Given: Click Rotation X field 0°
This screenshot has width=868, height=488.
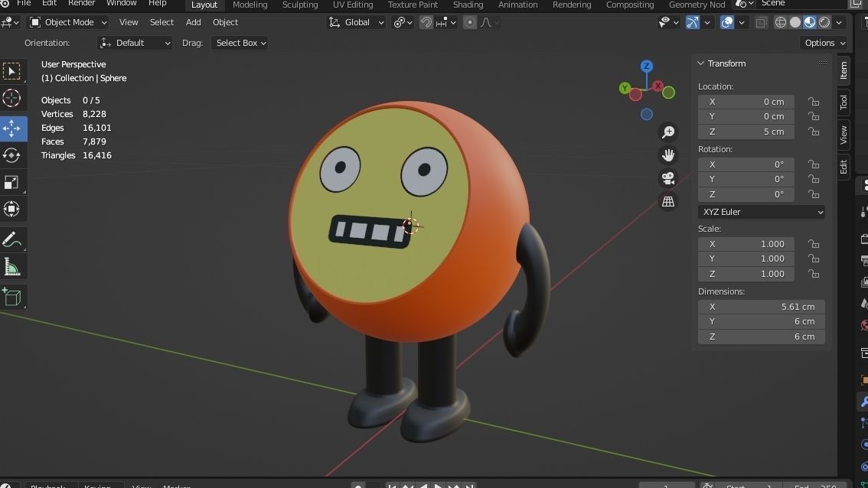Looking at the screenshot, I should (746, 164).
